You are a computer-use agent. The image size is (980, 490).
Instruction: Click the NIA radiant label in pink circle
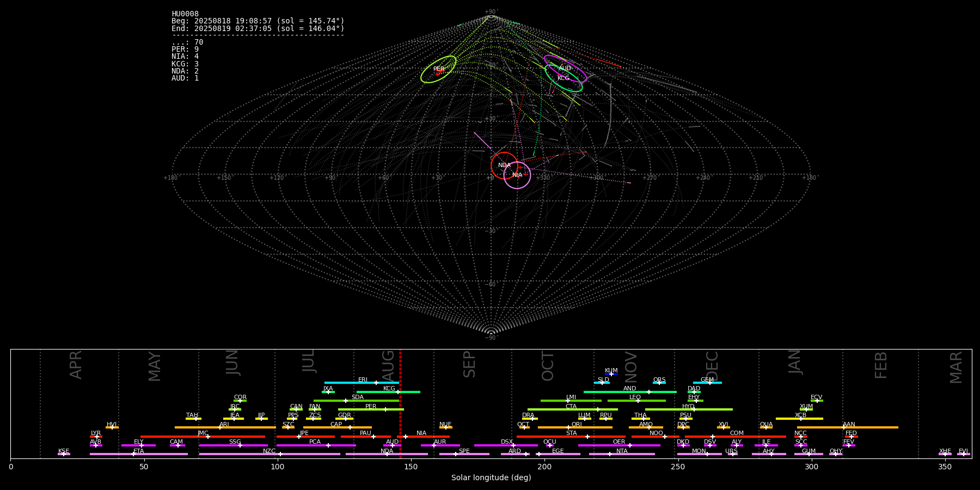point(517,175)
